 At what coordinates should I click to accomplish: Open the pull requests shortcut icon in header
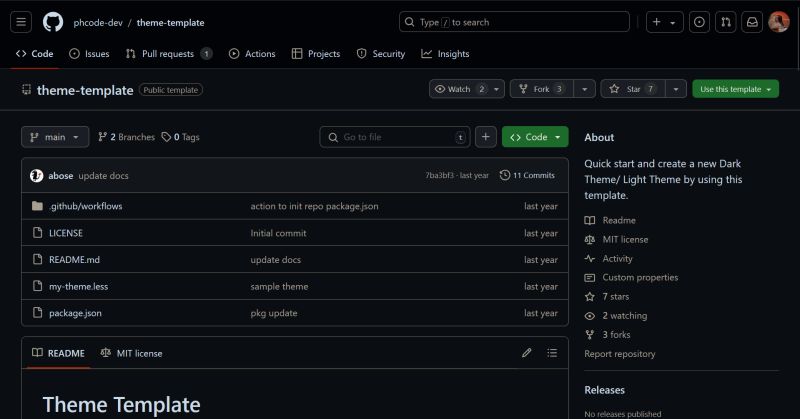[x=726, y=22]
